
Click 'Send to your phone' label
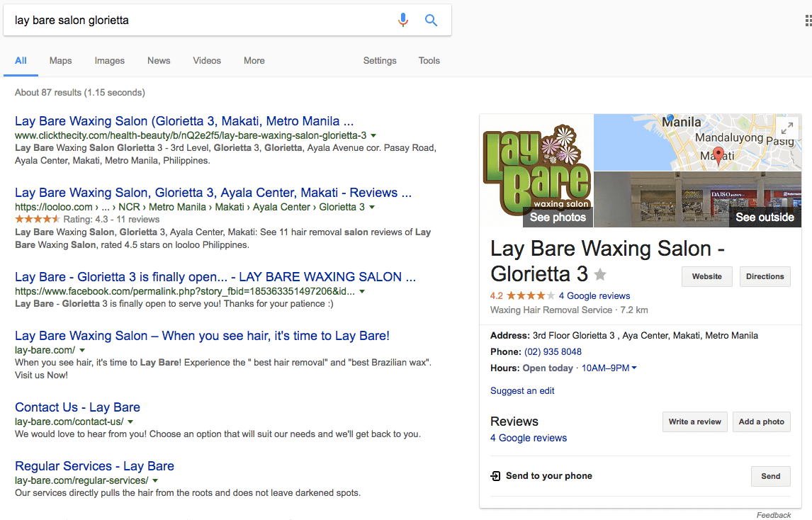[x=549, y=475]
